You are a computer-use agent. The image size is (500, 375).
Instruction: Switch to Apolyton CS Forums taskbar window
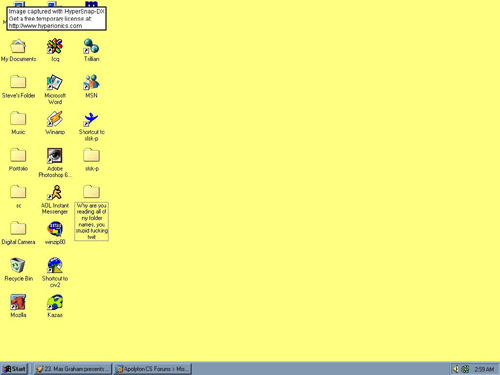(152, 369)
